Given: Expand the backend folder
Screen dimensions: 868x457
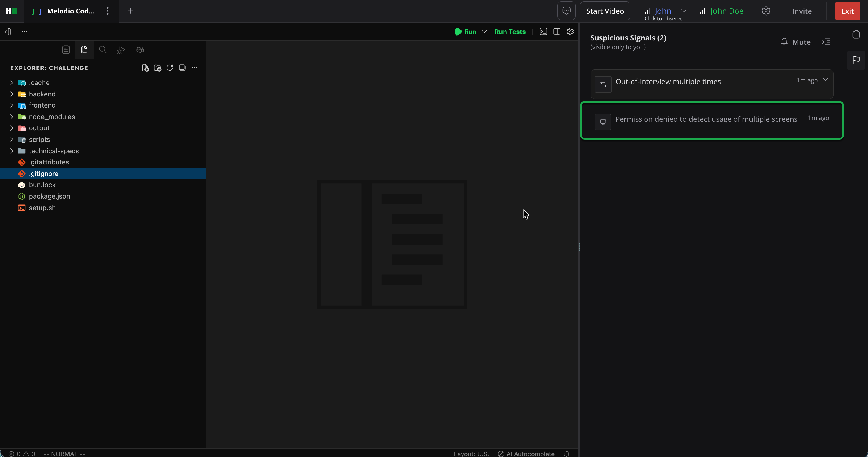Looking at the screenshot, I should [103, 94].
